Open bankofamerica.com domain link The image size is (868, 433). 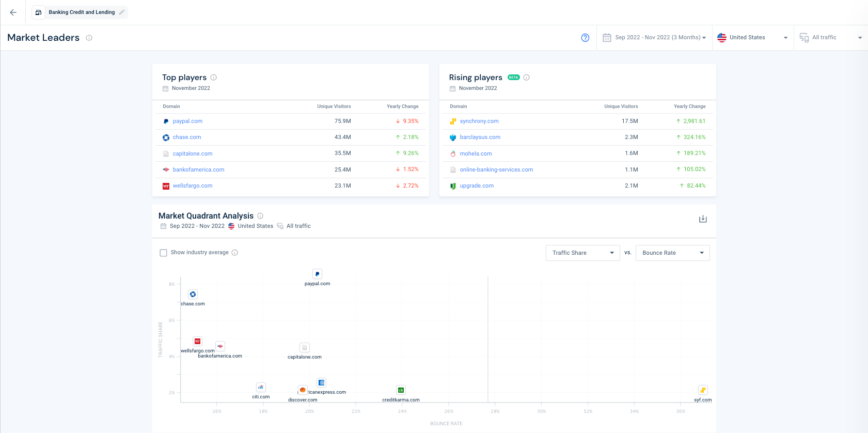click(x=198, y=170)
